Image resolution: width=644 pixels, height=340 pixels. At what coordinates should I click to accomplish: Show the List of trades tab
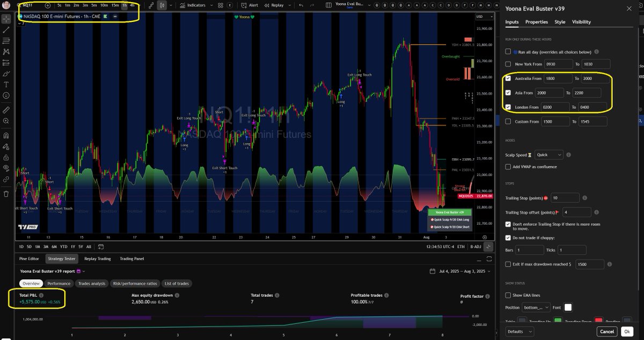(x=177, y=283)
